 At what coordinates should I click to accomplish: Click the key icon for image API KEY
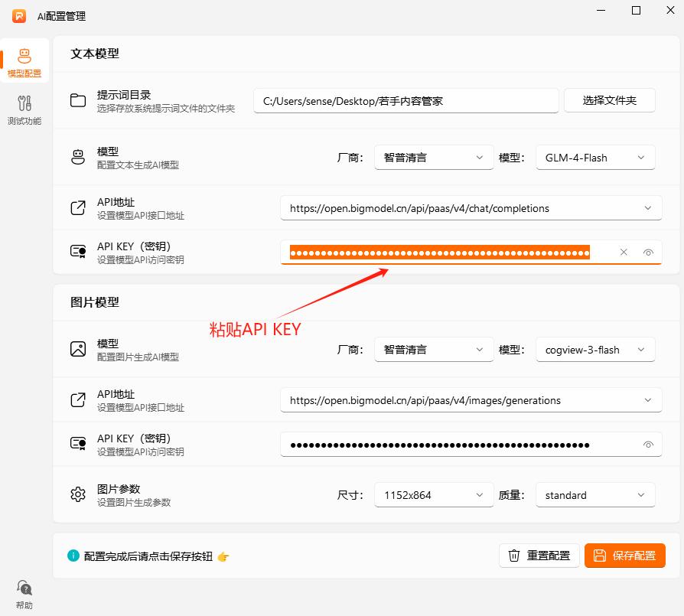tap(77, 444)
